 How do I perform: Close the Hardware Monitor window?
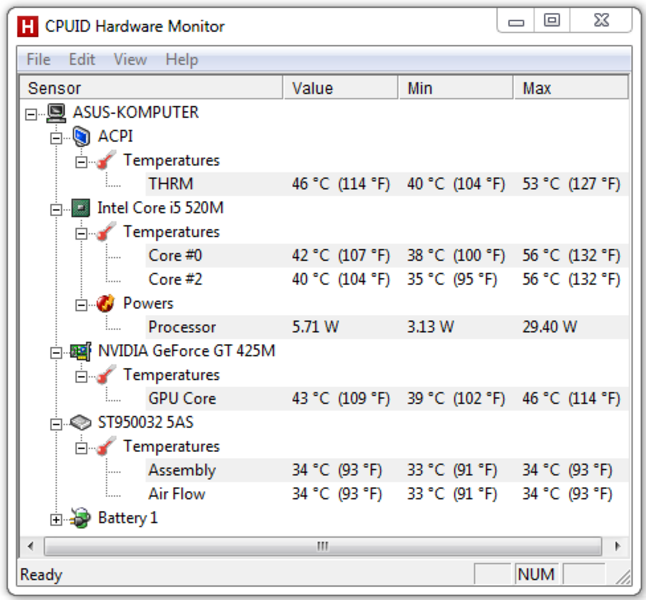coord(602,20)
